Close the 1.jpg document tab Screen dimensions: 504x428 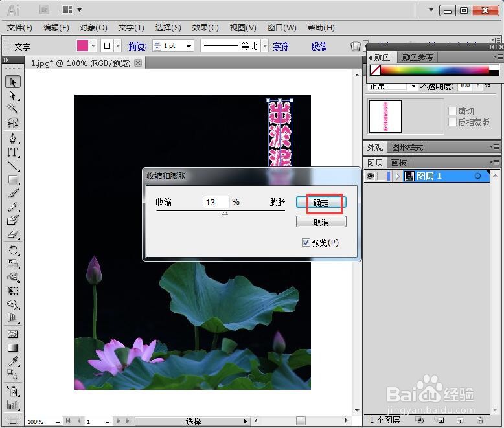[138, 63]
